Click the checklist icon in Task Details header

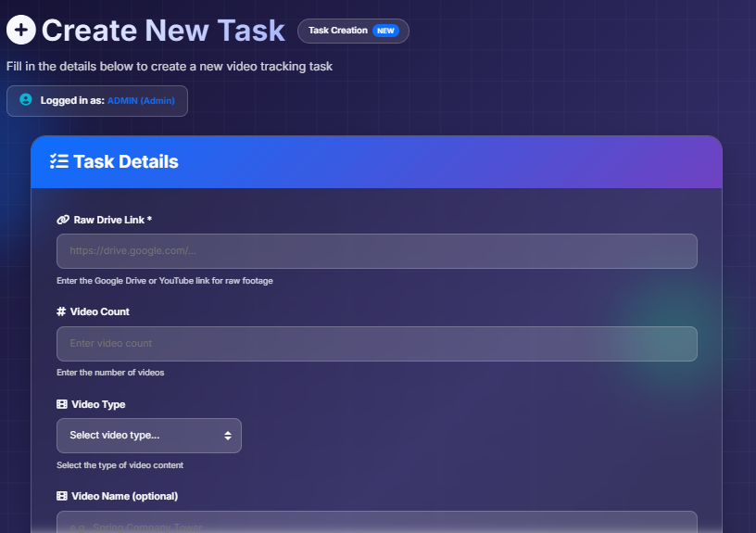[59, 161]
